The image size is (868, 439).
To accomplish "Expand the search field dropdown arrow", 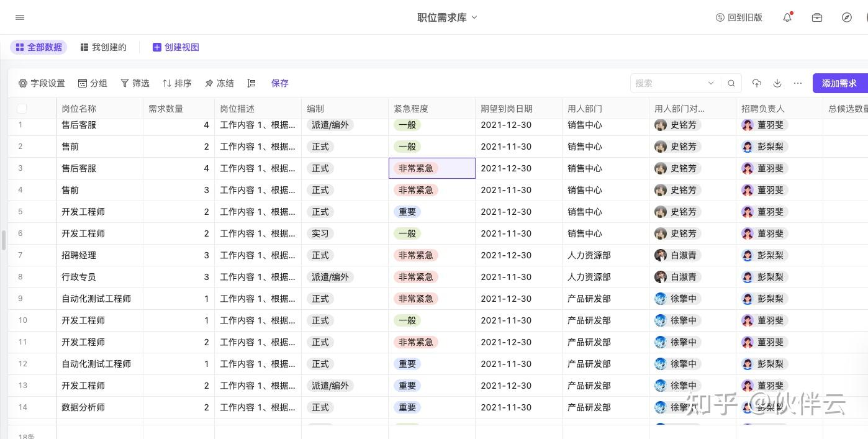I will [x=711, y=83].
